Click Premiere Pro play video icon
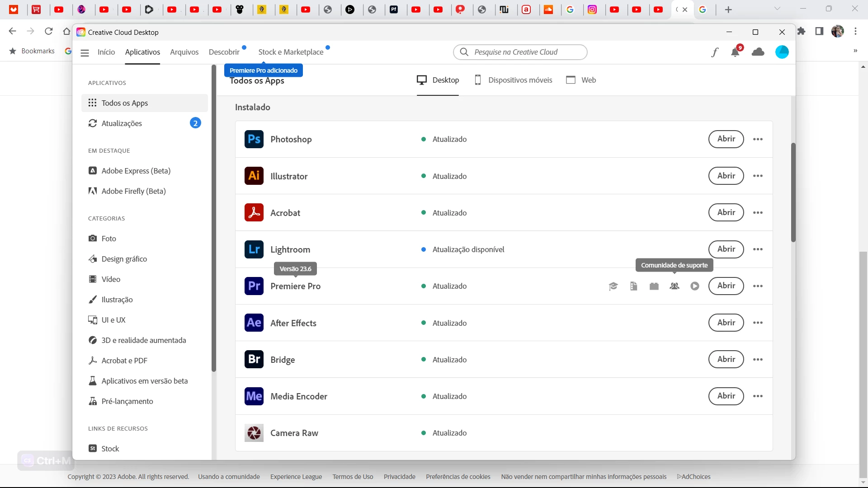868x488 pixels. coord(695,286)
